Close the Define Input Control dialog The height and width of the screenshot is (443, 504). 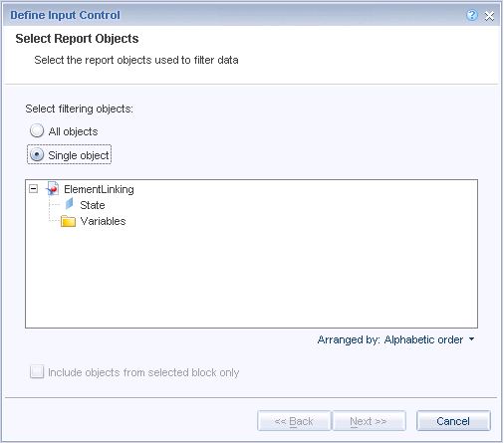click(x=489, y=16)
